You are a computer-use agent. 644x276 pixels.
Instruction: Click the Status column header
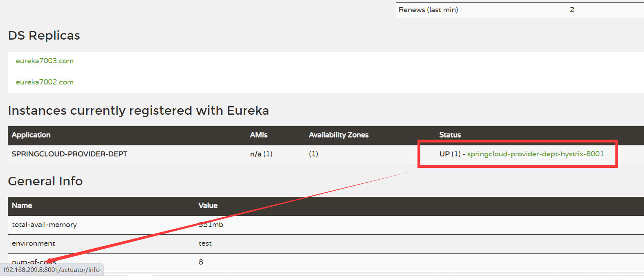pos(450,135)
